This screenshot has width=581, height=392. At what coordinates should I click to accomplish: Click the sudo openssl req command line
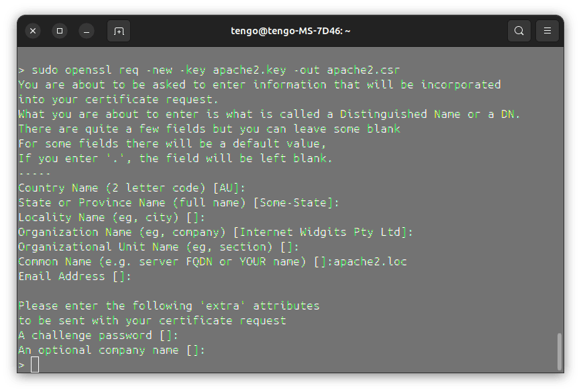[209, 70]
